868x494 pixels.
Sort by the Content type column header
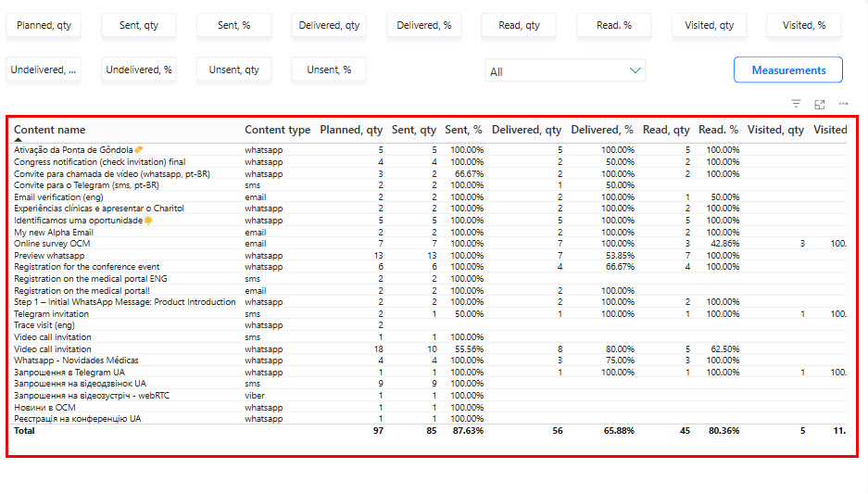tap(277, 130)
